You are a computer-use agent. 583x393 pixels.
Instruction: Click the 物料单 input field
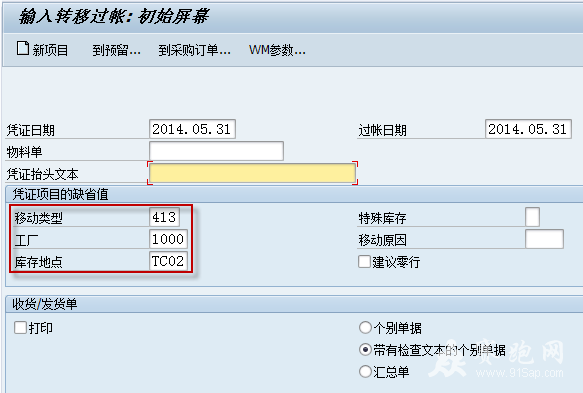(216, 151)
